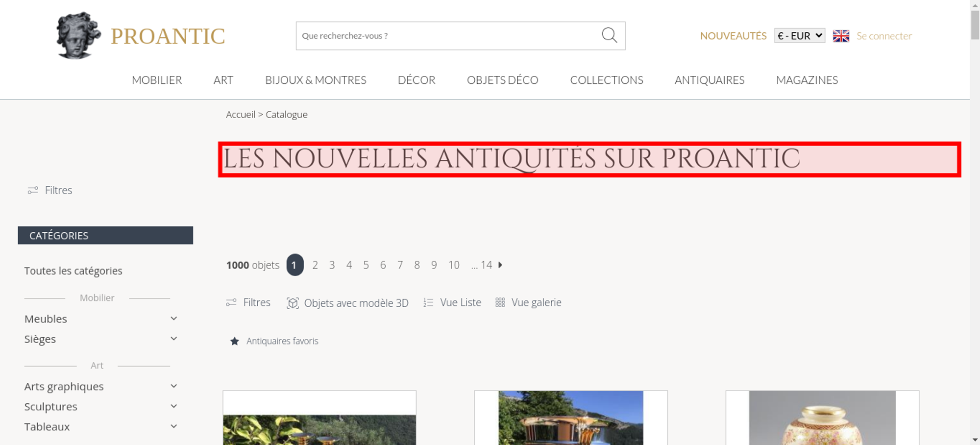Screen dimensions: 980x445
Task: Focus the 'Que recherchez-vous ?' search field
Action: (448, 36)
